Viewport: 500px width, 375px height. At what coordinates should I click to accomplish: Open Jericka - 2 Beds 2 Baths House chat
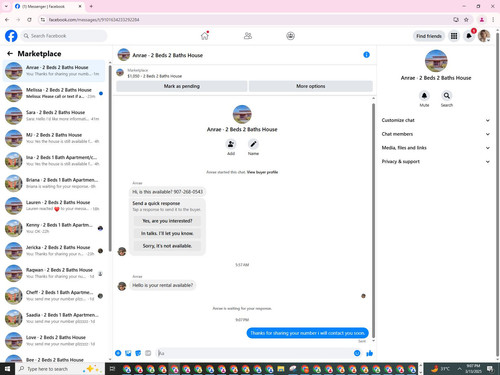coord(54,251)
